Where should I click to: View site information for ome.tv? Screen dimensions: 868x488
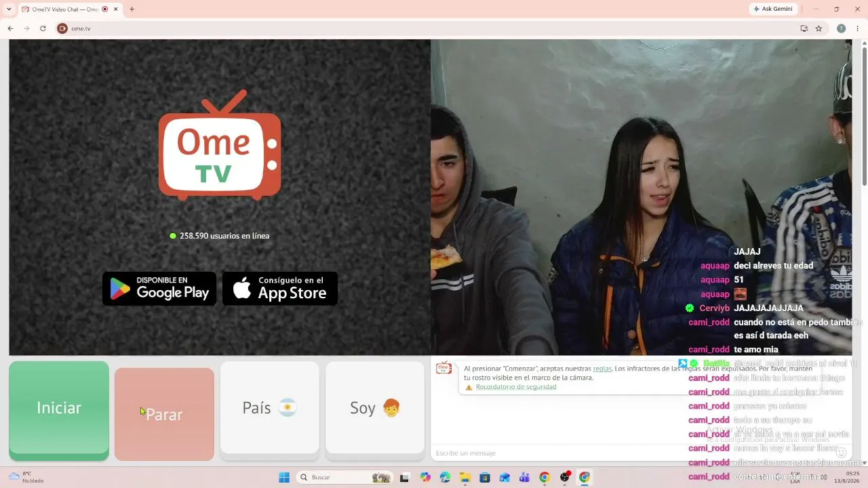(x=62, y=28)
